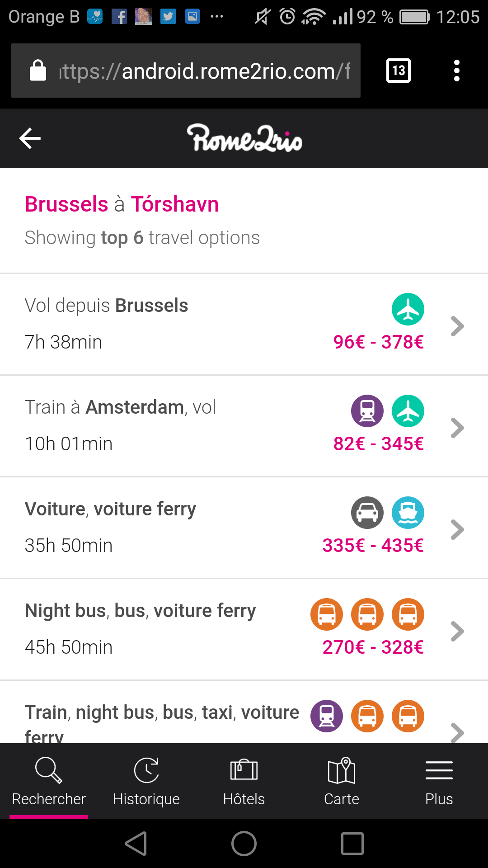Screen dimensions: 488x868
Task: Tap the blue ferry icon
Action: (x=408, y=513)
